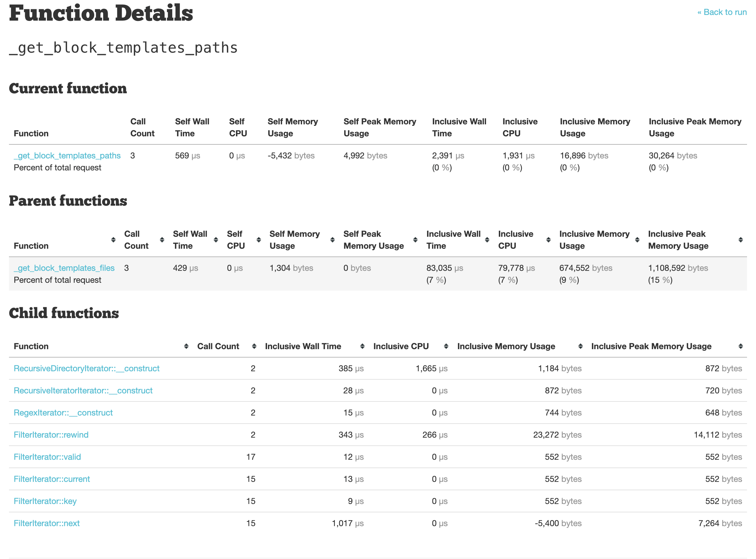Open _get_block_templates_paths current function link
756x559 pixels.
[67, 156]
